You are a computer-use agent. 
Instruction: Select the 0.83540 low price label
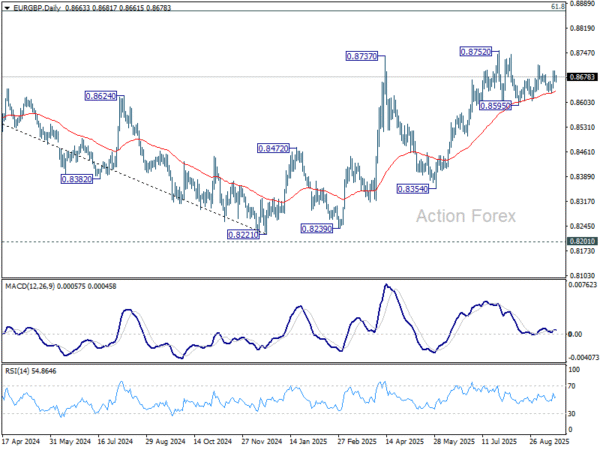pos(413,189)
